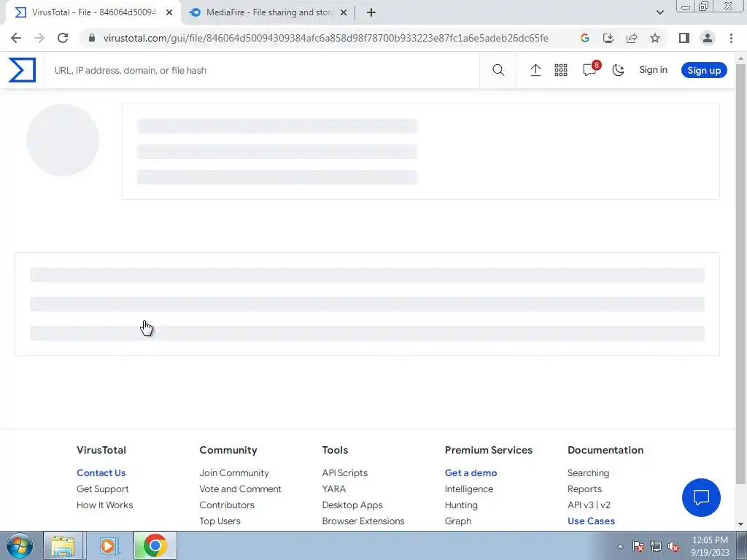Switch to VirusTotal File tab
The image size is (747, 560).
pyautogui.click(x=93, y=12)
